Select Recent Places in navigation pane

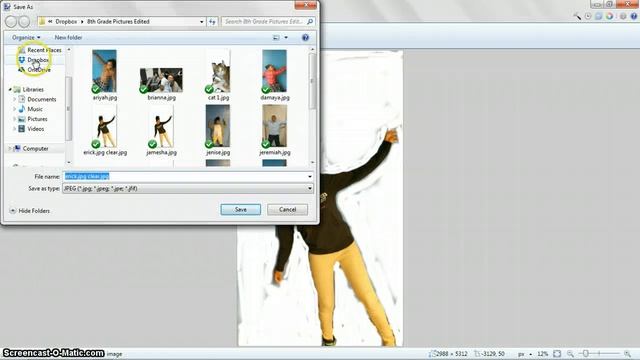click(x=40, y=50)
